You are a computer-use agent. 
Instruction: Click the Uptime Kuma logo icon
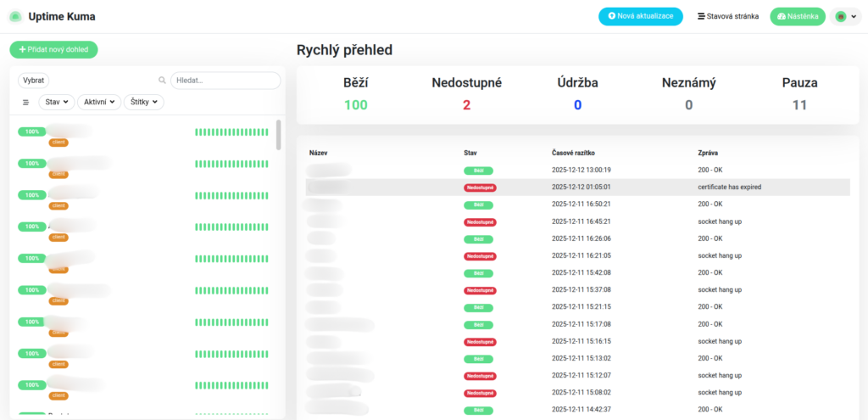14,16
